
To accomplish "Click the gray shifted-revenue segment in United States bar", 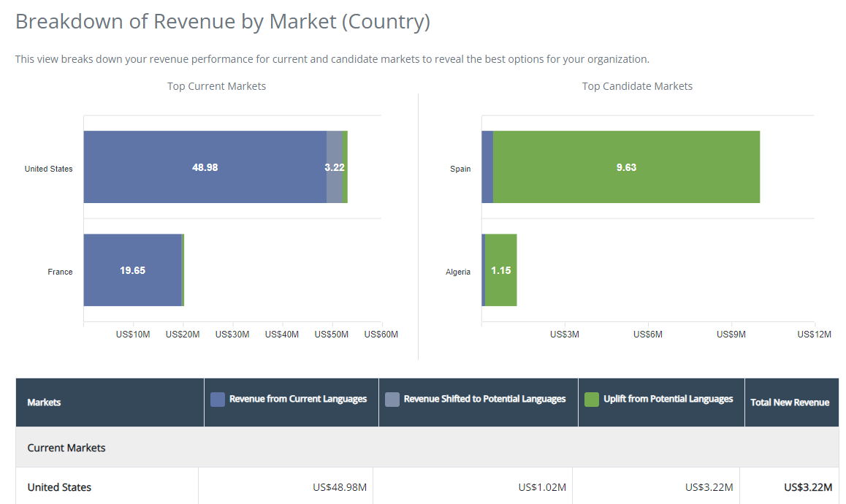I will (334, 167).
